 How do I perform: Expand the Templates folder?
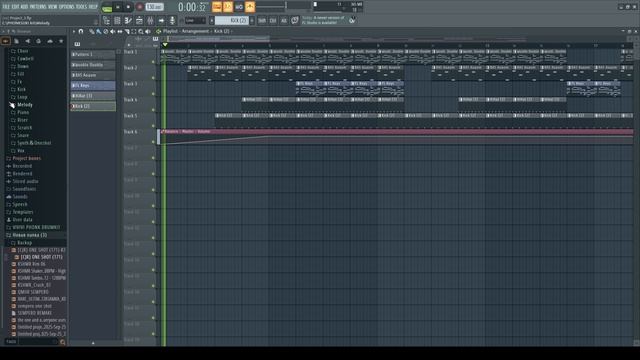23,212
